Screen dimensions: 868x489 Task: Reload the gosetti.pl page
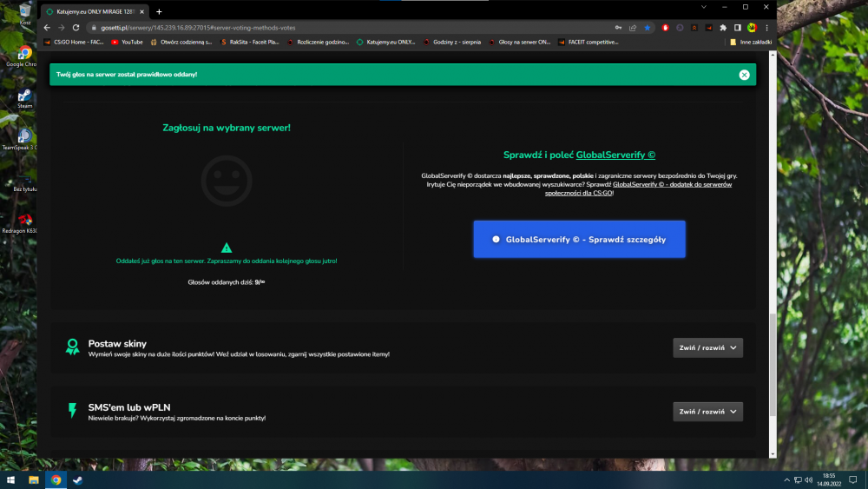pos(76,28)
